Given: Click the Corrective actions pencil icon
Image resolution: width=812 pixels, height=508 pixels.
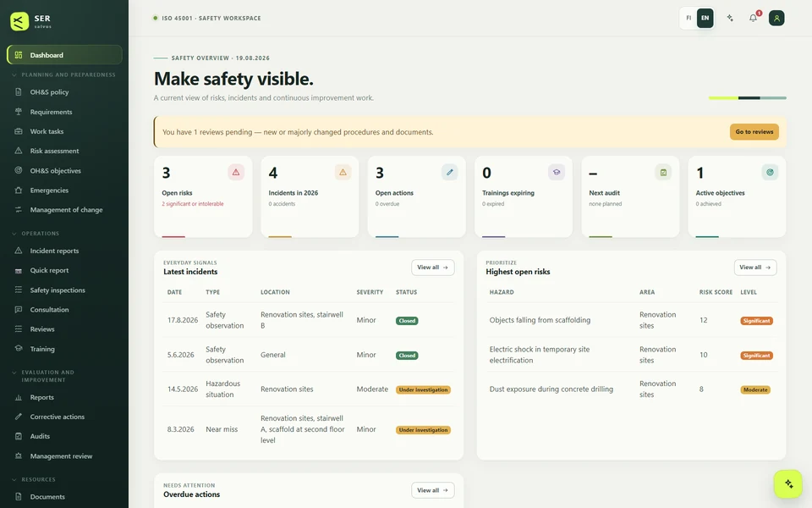Looking at the screenshot, I should point(19,417).
